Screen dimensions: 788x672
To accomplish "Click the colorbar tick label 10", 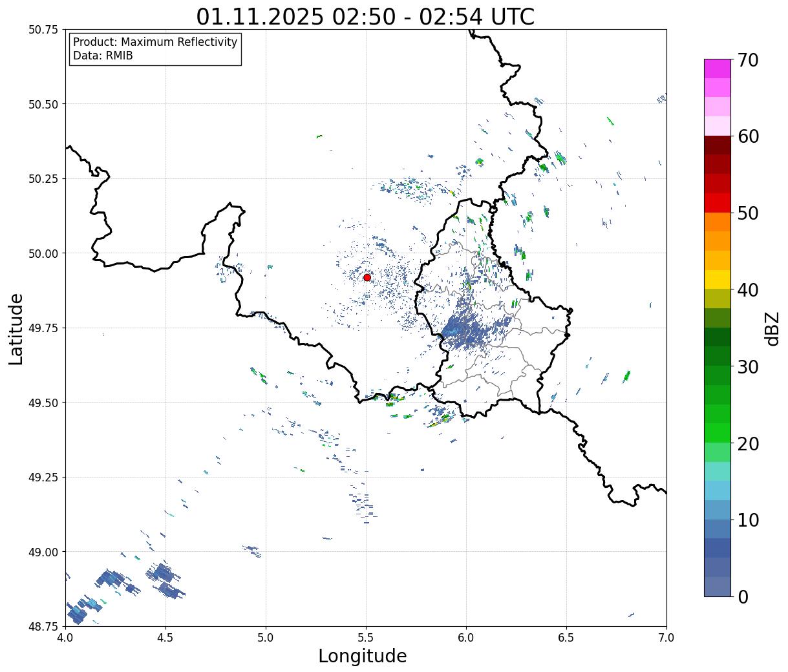I will 748,520.
